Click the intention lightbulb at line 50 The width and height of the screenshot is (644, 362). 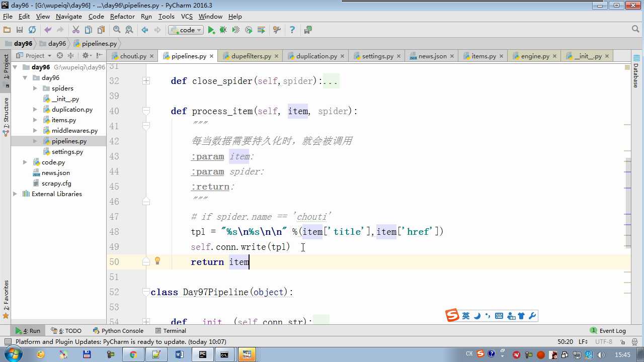(x=157, y=261)
